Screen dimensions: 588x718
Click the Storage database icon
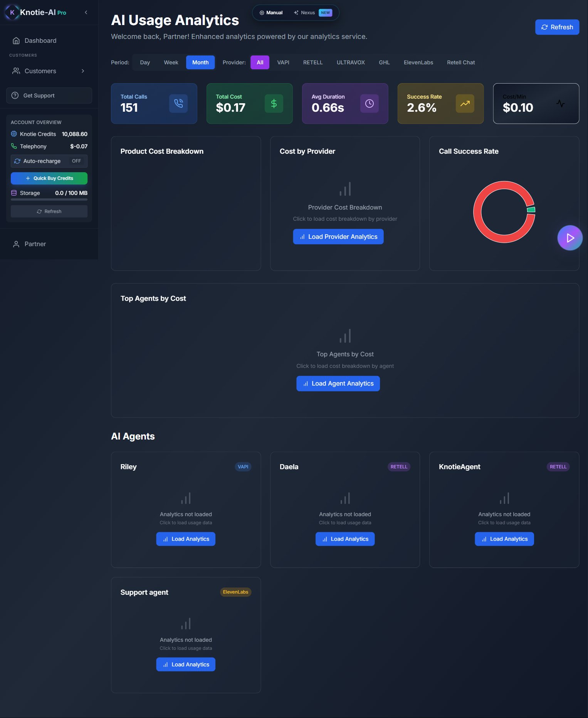14,193
